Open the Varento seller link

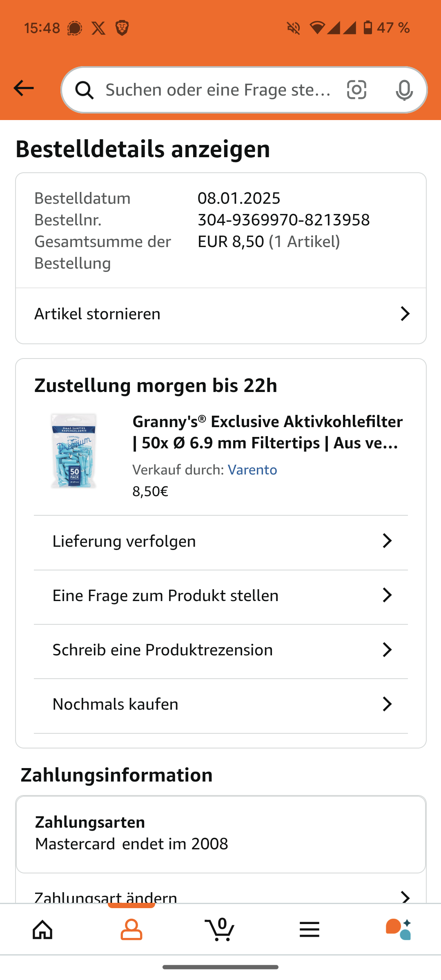click(252, 470)
